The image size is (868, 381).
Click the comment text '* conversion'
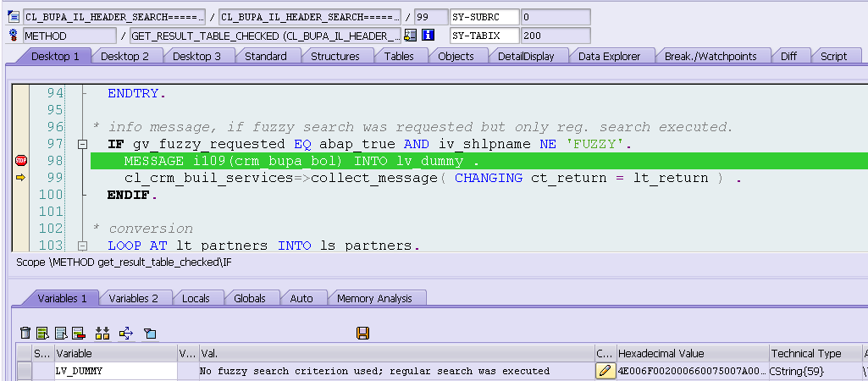pyautogui.click(x=142, y=229)
